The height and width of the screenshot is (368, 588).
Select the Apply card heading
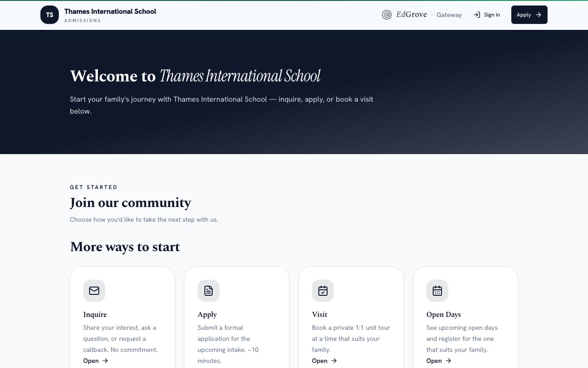[207, 315]
